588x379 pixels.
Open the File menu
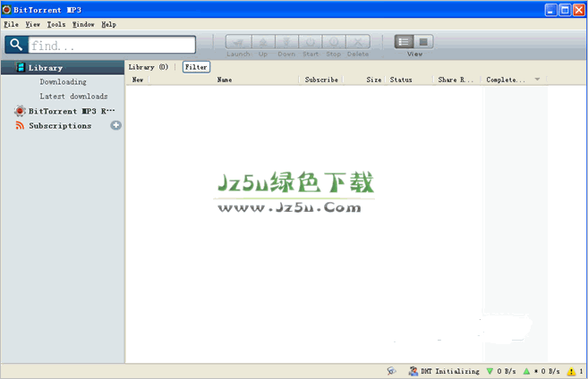(11, 24)
